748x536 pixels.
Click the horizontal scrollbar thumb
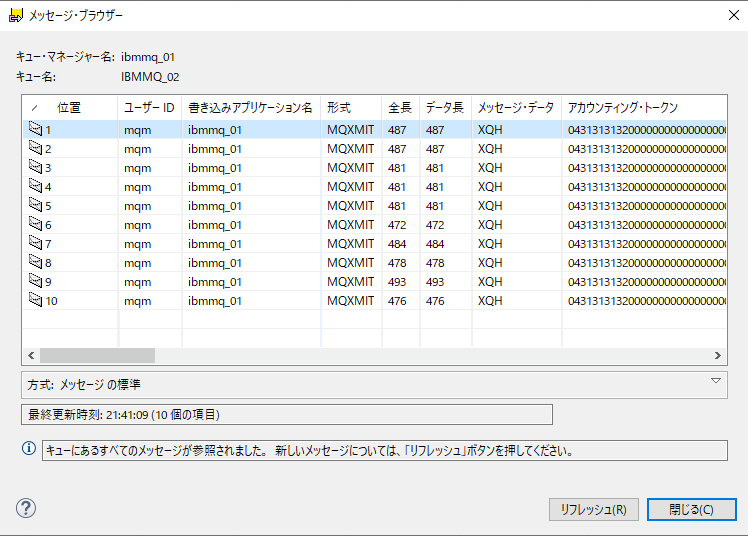(97, 355)
